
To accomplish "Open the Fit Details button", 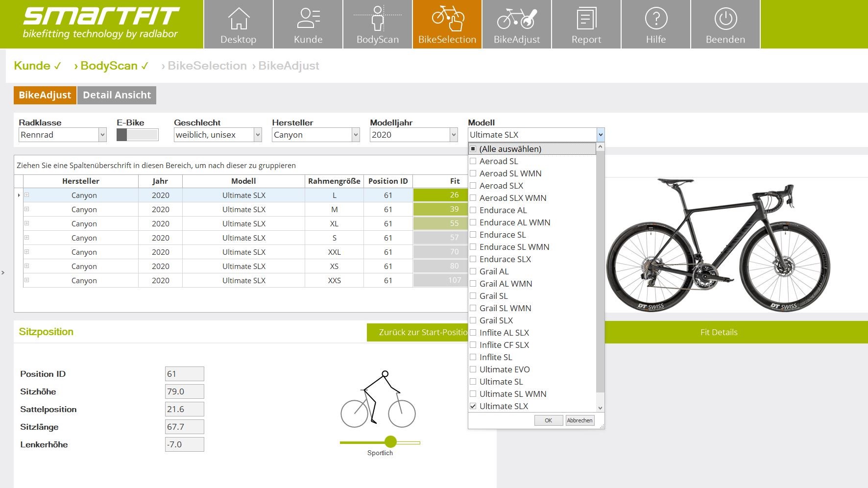I will [x=719, y=332].
